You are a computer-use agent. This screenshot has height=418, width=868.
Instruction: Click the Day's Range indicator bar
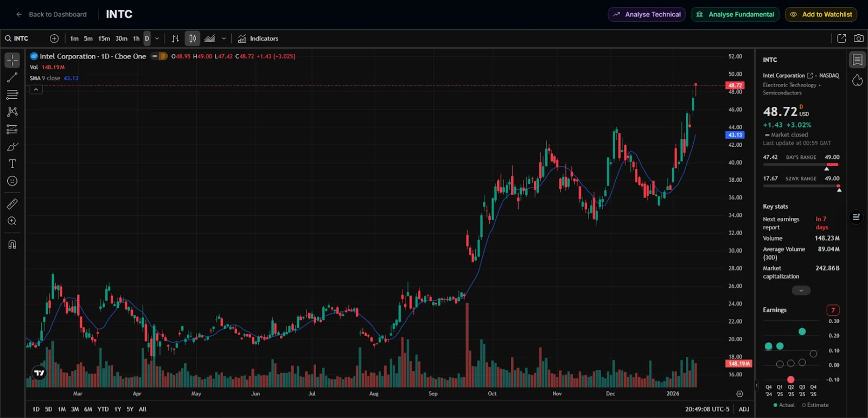pyautogui.click(x=801, y=164)
